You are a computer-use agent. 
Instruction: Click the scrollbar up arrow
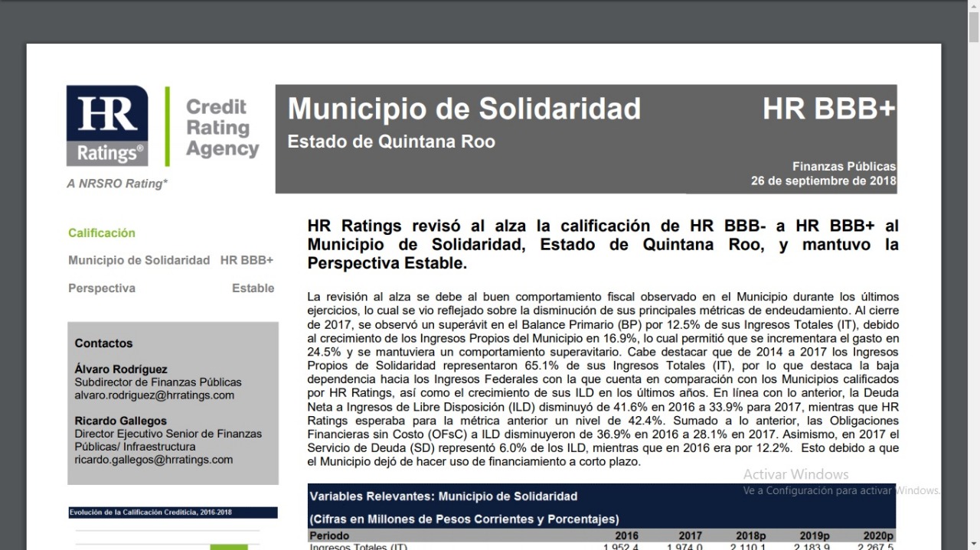pyautogui.click(x=973, y=7)
